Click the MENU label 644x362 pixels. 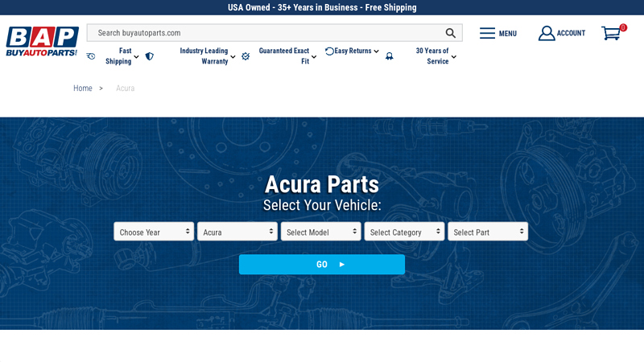click(508, 34)
